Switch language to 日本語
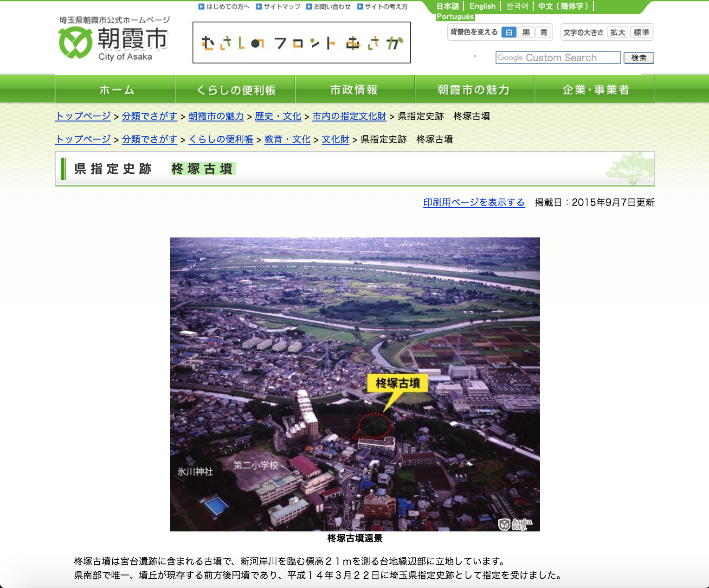 (448, 6)
